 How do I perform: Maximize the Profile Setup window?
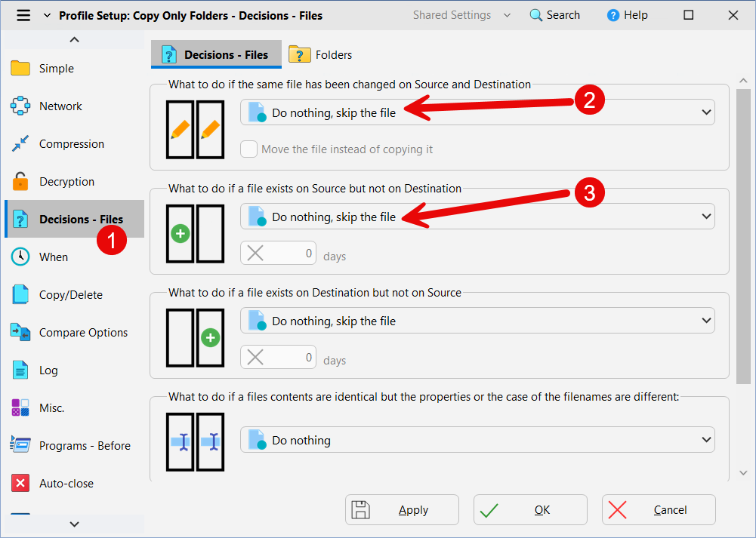(x=689, y=15)
